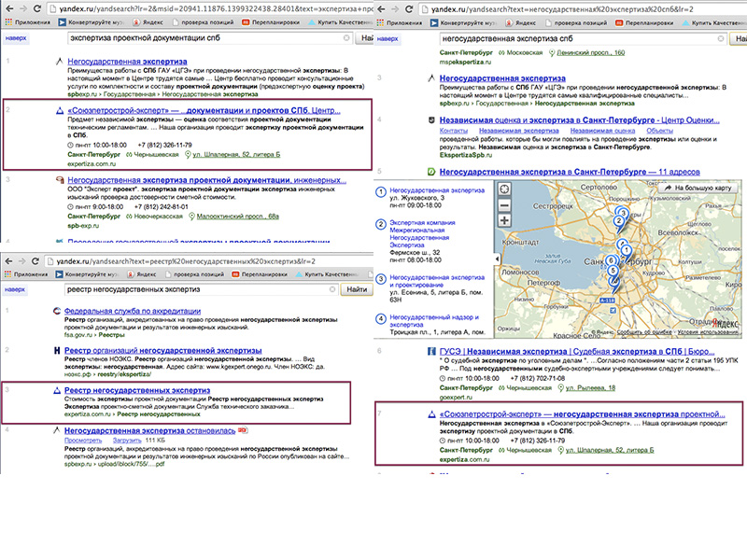Reload the page in the right browser window
The height and width of the screenshot is (560, 747).
pos(409,9)
